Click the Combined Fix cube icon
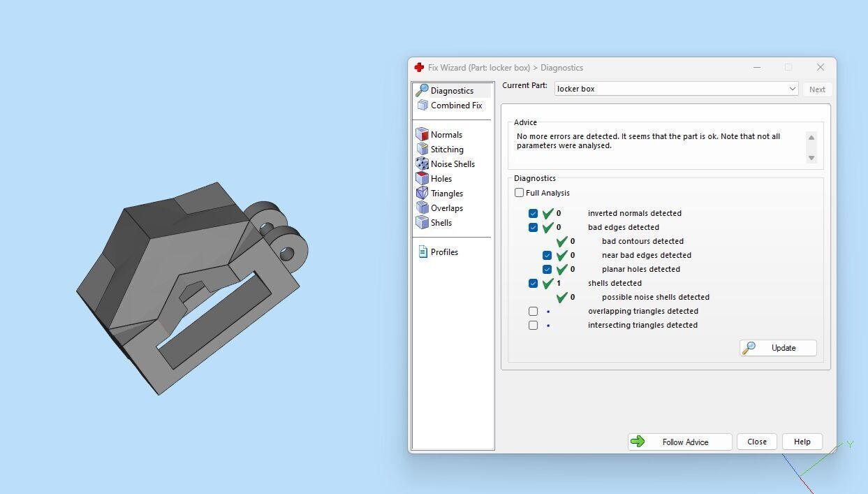This screenshot has width=868, height=494. point(422,106)
